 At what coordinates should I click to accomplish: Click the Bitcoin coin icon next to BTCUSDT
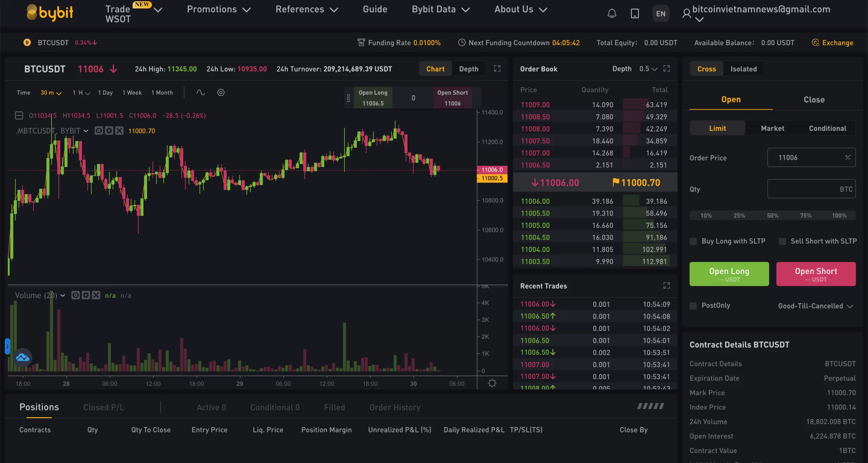click(27, 42)
